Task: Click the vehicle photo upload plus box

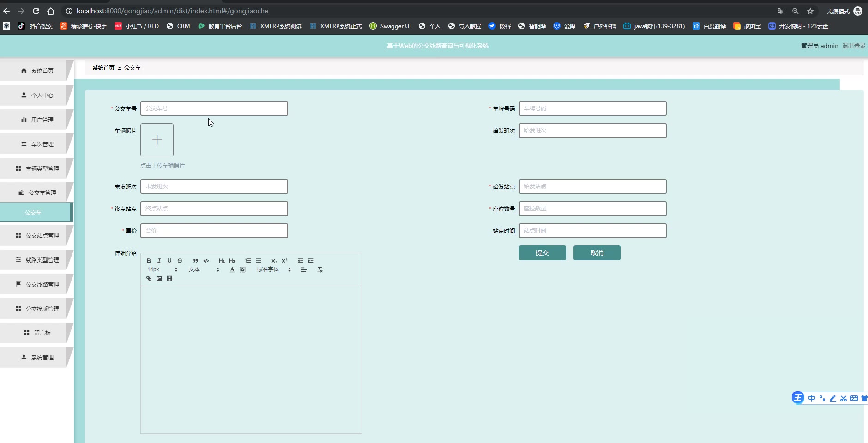Action: pyautogui.click(x=157, y=140)
